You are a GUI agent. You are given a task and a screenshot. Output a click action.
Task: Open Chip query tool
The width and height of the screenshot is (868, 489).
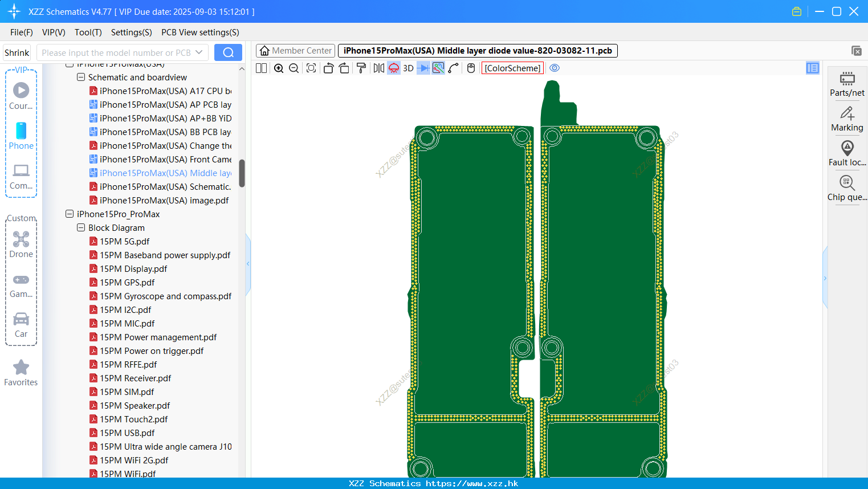pos(847,188)
